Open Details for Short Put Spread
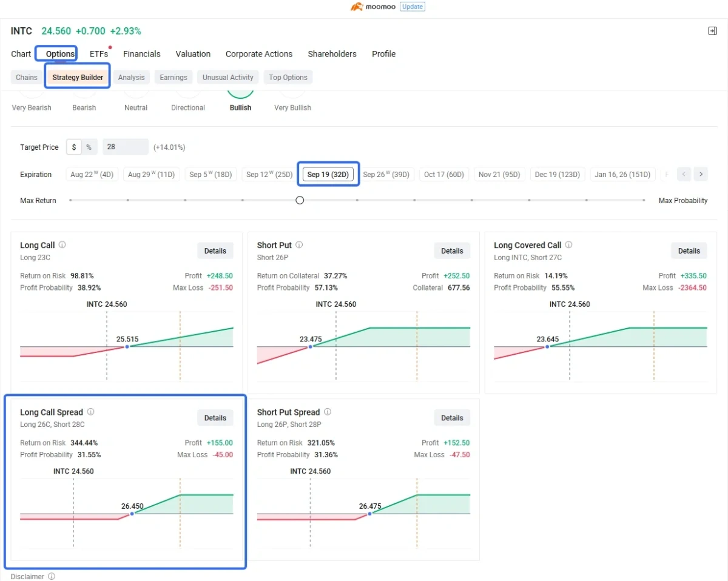 click(x=452, y=418)
